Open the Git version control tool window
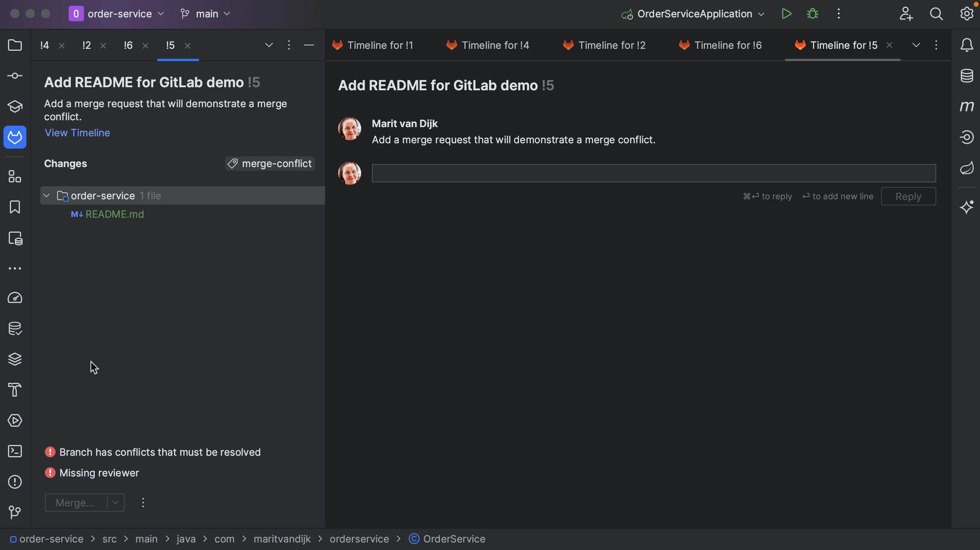Viewport: 980px width, 550px height. (15, 512)
